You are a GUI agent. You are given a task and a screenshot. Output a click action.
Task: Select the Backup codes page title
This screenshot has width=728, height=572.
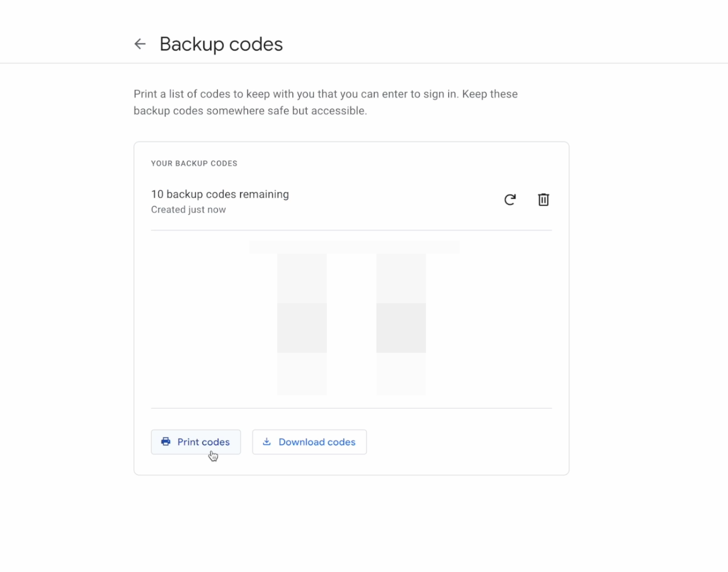(x=221, y=44)
